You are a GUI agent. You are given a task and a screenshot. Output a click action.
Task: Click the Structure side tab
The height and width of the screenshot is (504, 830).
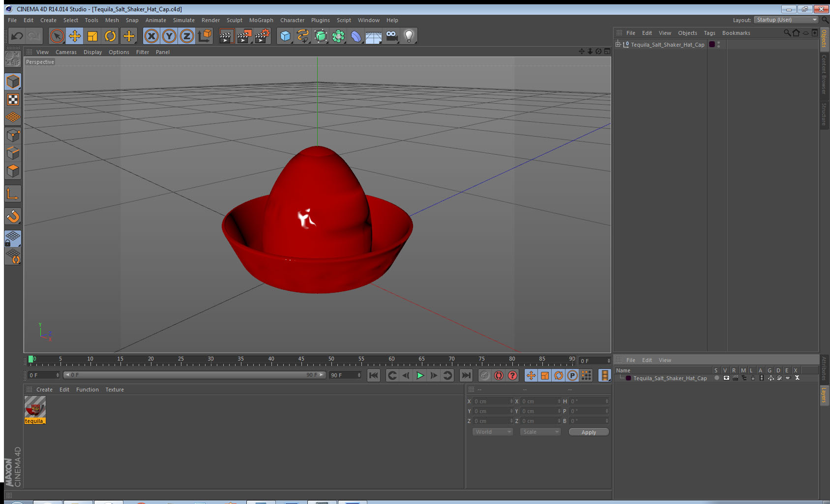pos(824,114)
